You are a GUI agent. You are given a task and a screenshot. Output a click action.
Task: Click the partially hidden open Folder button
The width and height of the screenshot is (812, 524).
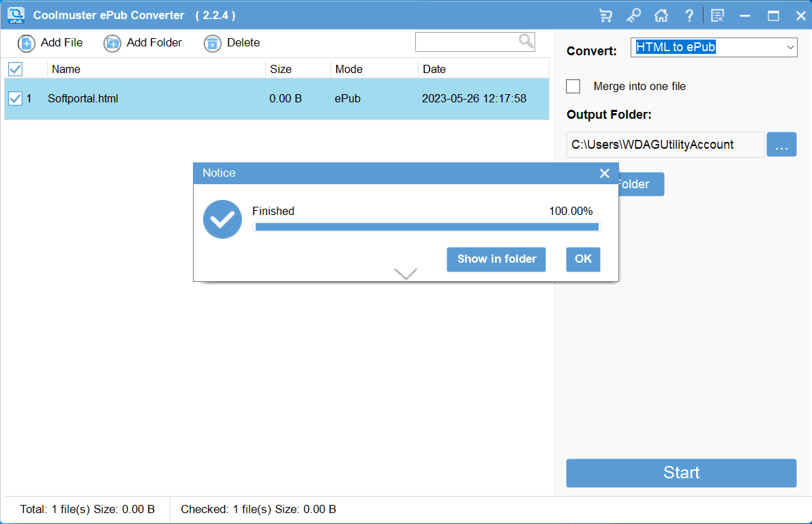pos(642,184)
